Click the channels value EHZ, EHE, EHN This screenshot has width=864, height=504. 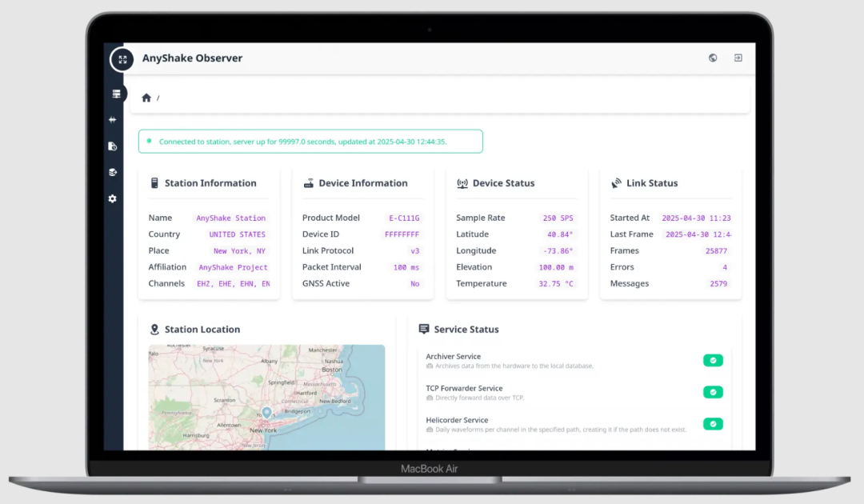[234, 284]
